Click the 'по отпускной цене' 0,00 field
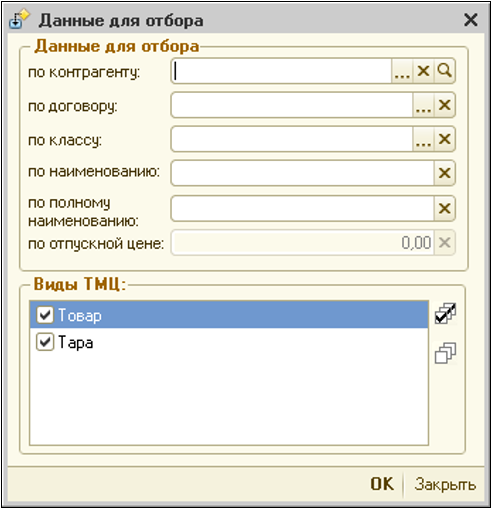Image resolution: width=492 pixels, height=508 pixels. click(x=303, y=243)
